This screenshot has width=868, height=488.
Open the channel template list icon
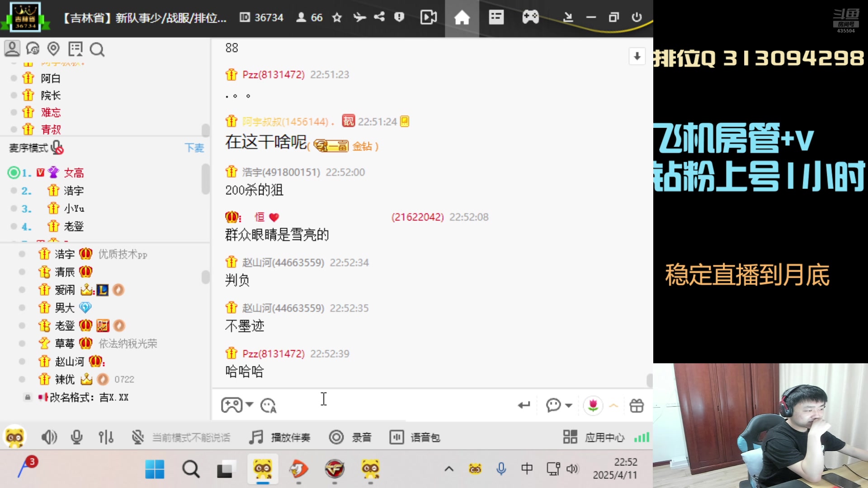496,18
